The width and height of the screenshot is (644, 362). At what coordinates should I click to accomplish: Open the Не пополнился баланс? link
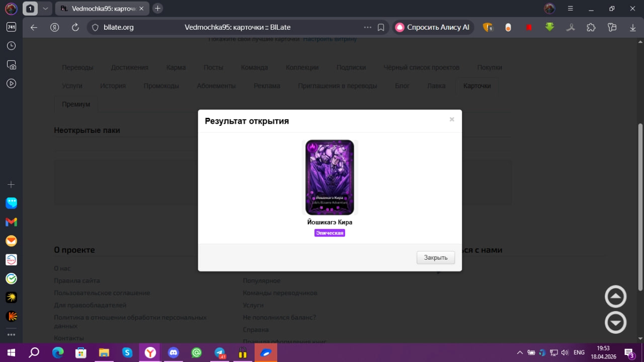[x=279, y=317]
